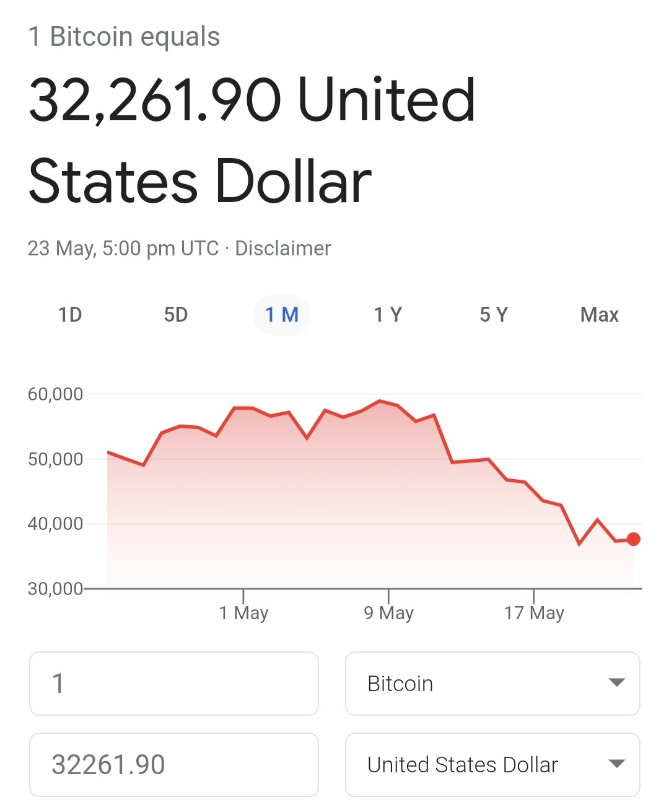The image size is (669, 812).
Task: Click the Bitcoin amount input field
Action: point(173,684)
